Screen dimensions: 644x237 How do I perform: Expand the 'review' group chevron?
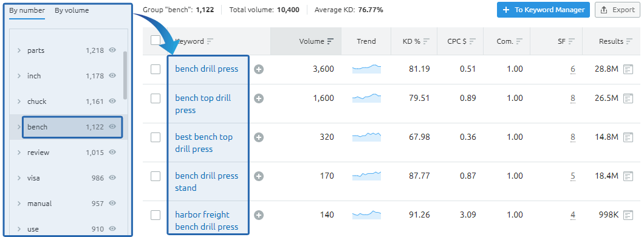click(19, 153)
